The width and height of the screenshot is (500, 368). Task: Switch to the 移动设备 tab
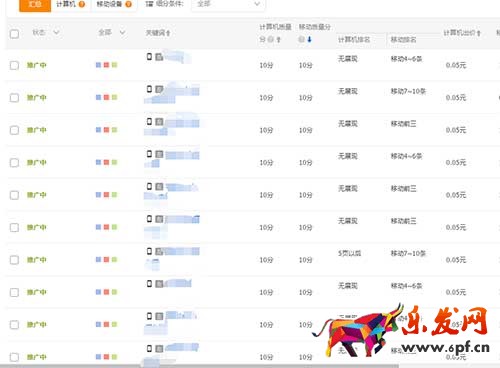[x=109, y=4]
